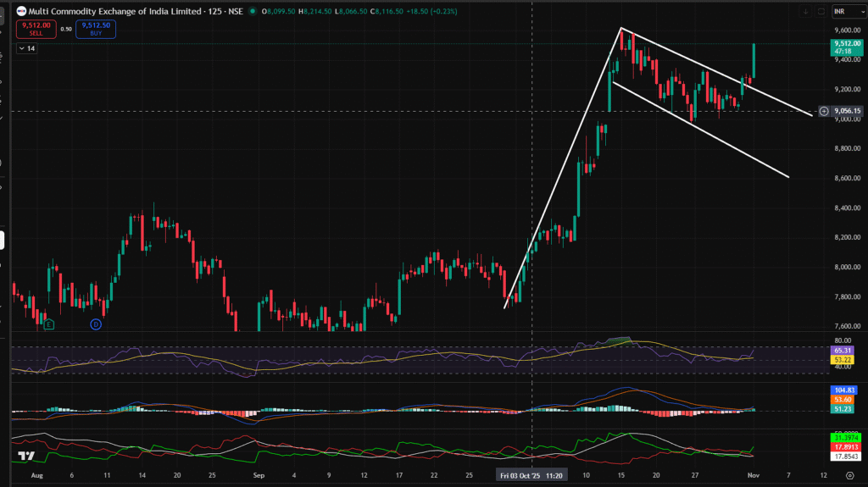This screenshot has width=868, height=487.
Task: Click the down-arrow icon near the INR selector
Action: click(804, 11)
